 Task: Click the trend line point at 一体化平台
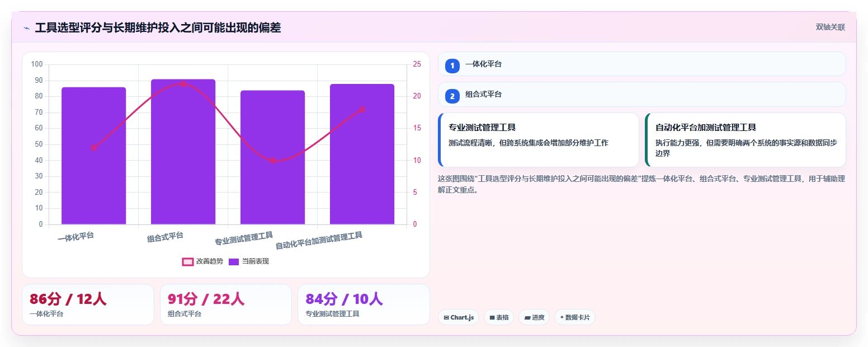(94, 148)
